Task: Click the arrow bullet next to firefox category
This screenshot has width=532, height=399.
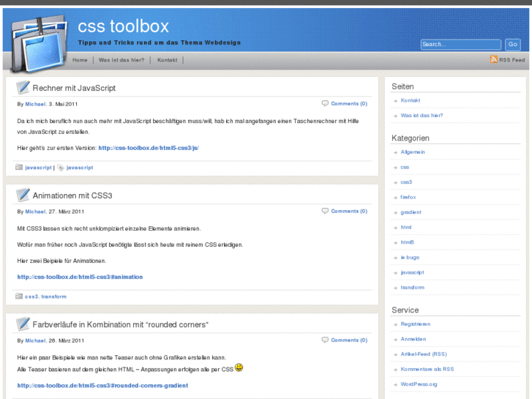Action: 395,198
